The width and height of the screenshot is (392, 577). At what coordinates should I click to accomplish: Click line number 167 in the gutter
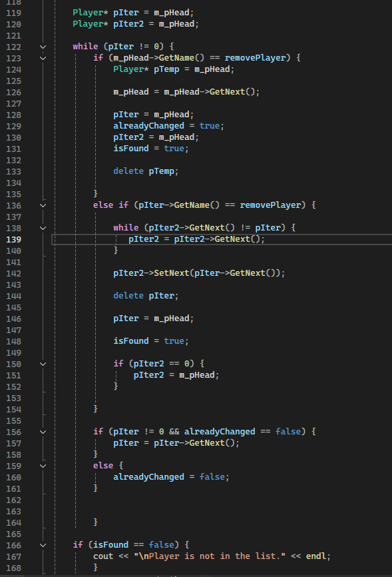point(13,557)
